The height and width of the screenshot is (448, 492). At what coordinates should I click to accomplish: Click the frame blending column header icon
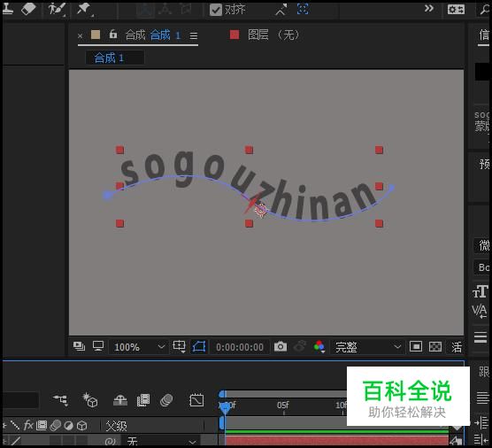pos(42,426)
